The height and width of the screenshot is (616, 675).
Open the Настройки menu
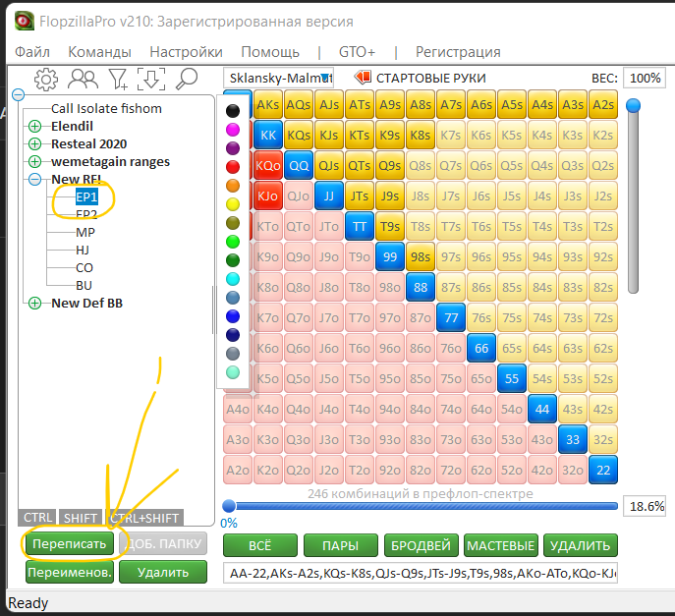pyautogui.click(x=186, y=52)
